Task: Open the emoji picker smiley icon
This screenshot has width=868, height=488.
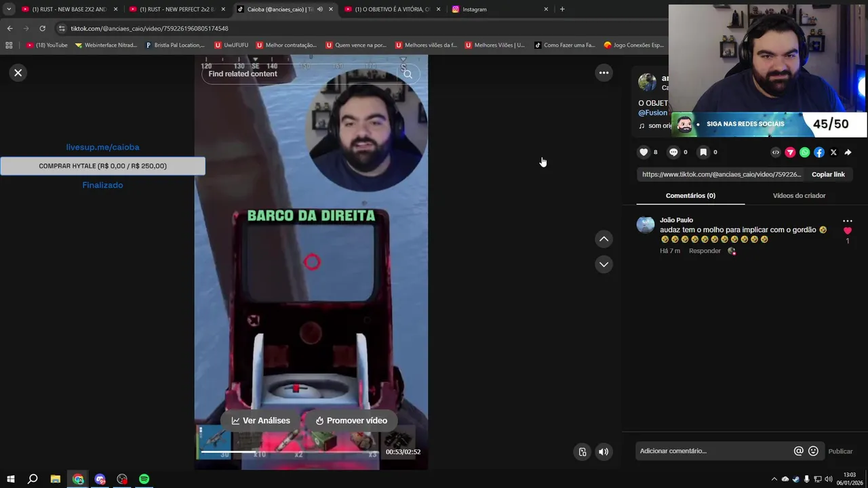Action: pyautogui.click(x=814, y=451)
